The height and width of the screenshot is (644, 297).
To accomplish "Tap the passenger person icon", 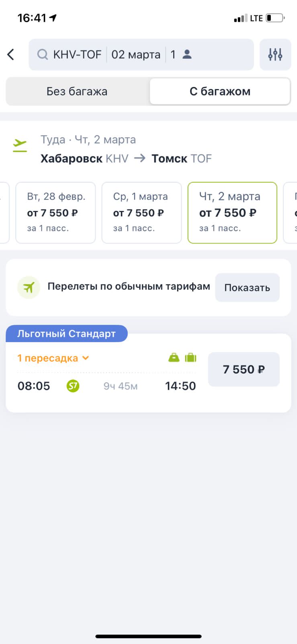I will tap(187, 54).
